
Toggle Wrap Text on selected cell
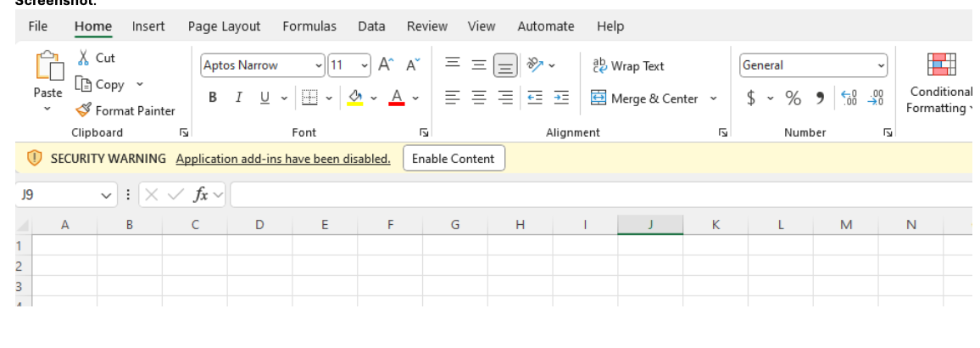pyautogui.click(x=628, y=65)
